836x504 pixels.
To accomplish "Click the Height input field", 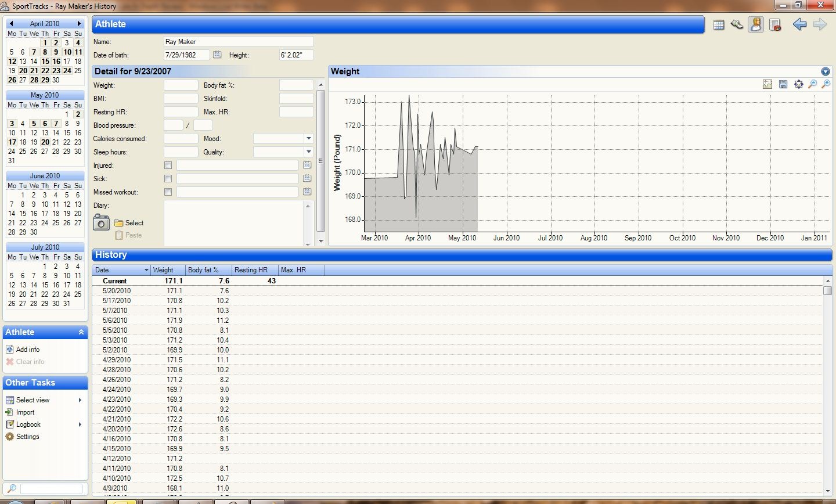I will coord(297,55).
